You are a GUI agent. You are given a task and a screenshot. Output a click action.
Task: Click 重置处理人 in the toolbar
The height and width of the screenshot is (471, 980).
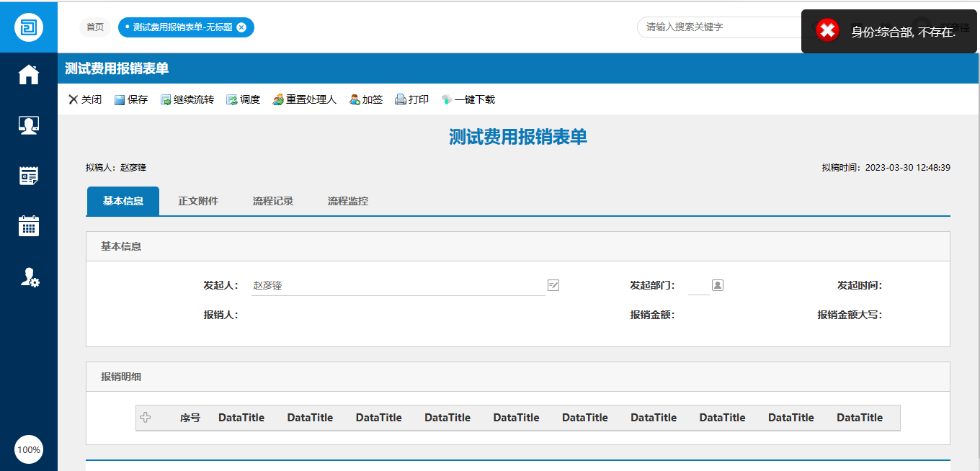(x=305, y=99)
